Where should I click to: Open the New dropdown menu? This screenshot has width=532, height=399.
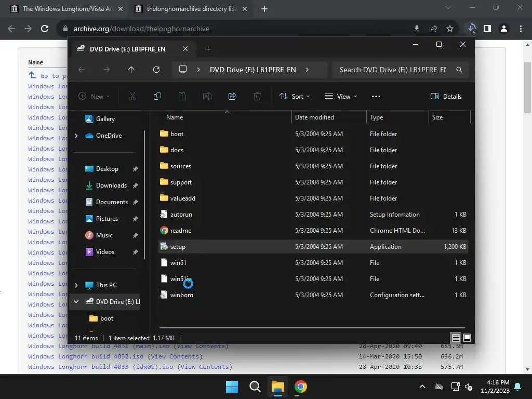click(94, 96)
